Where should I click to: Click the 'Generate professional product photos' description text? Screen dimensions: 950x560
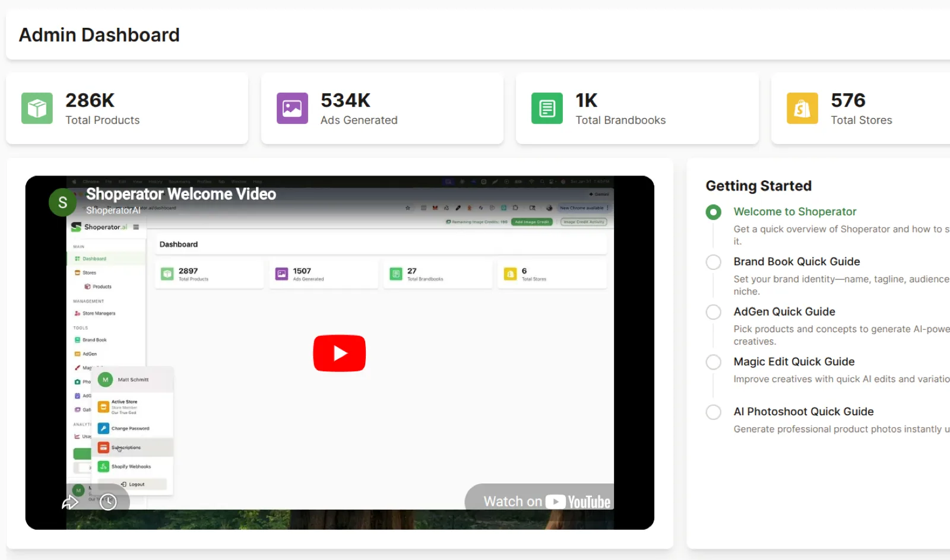pos(841,429)
